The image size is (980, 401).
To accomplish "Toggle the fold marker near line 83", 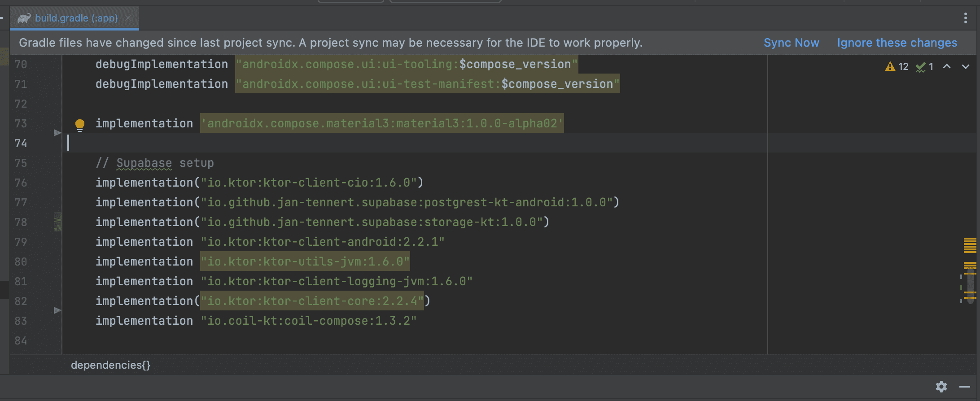I will tap(57, 310).
